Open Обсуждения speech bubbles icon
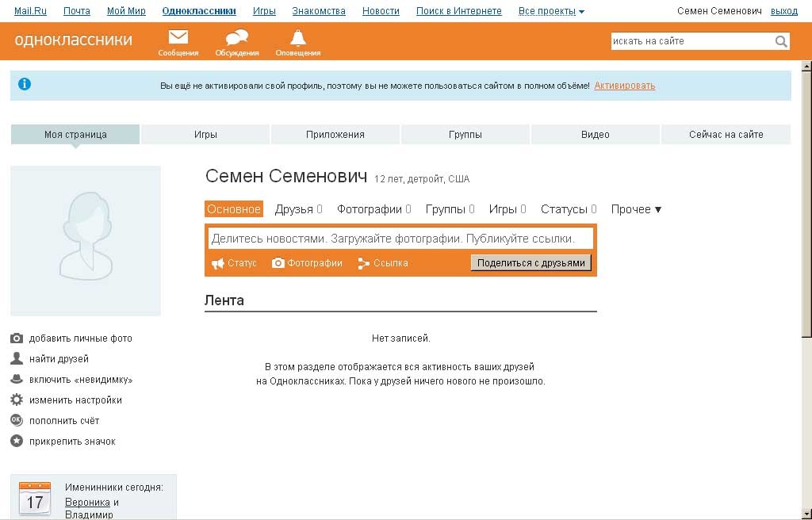The width and height of the screenshot is (812, 520). pyautogui.click(x=236, y=38)
